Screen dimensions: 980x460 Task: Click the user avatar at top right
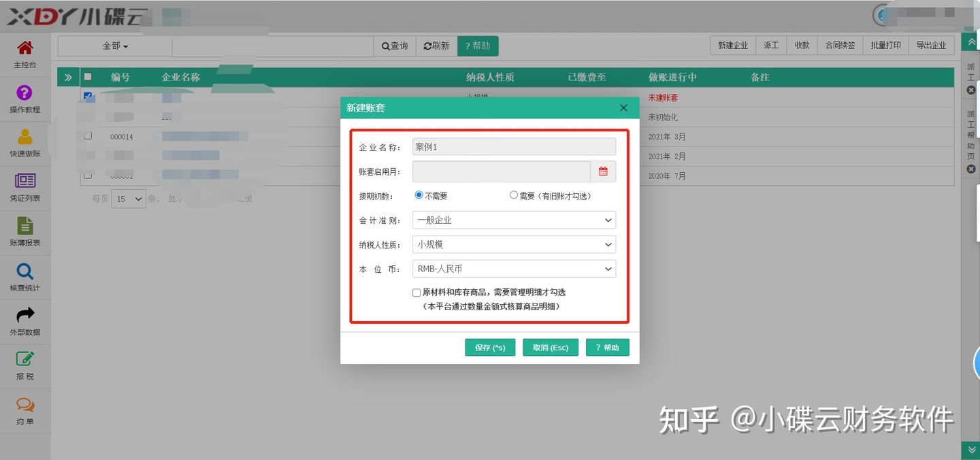tap(882, 14)
